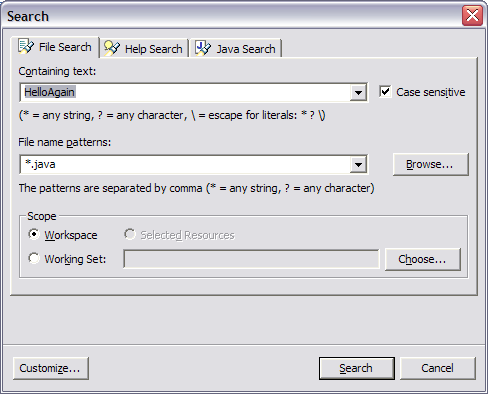Open the File name patterns dropdown arrow
The image size is (488, 394).
point(358,164)
